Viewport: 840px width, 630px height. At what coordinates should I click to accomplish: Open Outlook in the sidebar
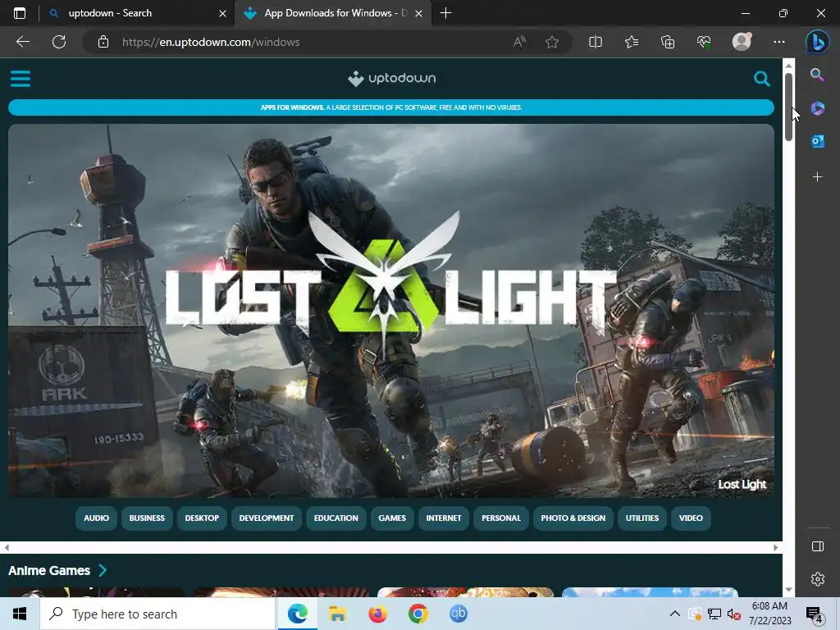(x=817, y=141)
